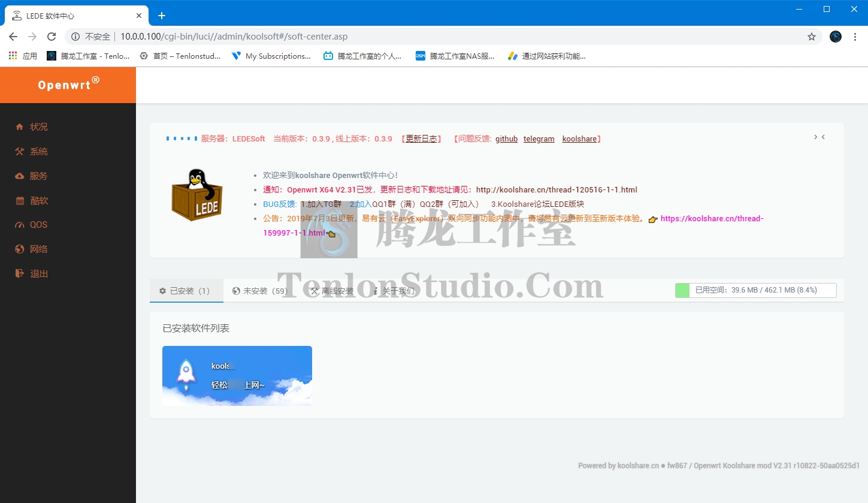Click the calendar icon beside 酷软
This screenshot has height=503, width=868.
(x=19, y=201)
